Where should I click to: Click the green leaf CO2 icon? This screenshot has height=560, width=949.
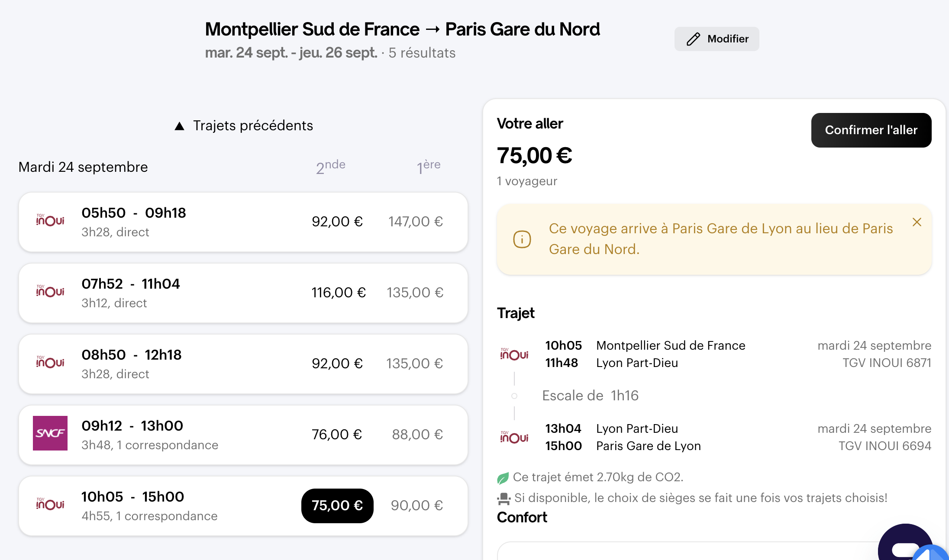pos(503,478)
